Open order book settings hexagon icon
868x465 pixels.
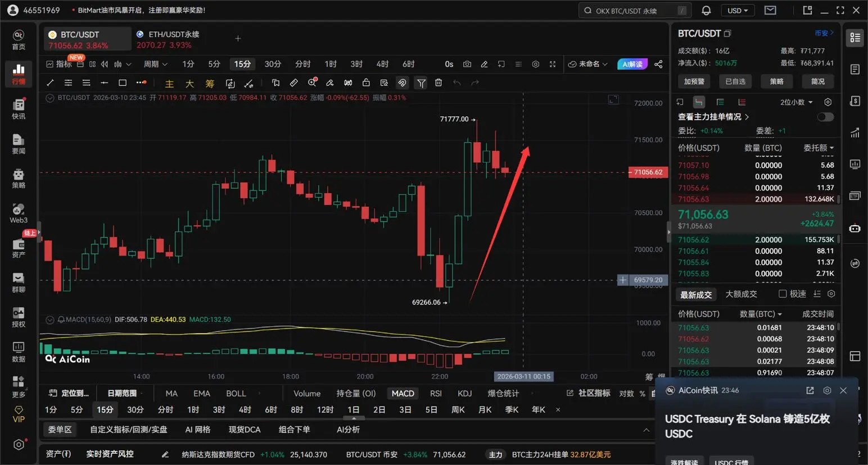pos(828,102)
